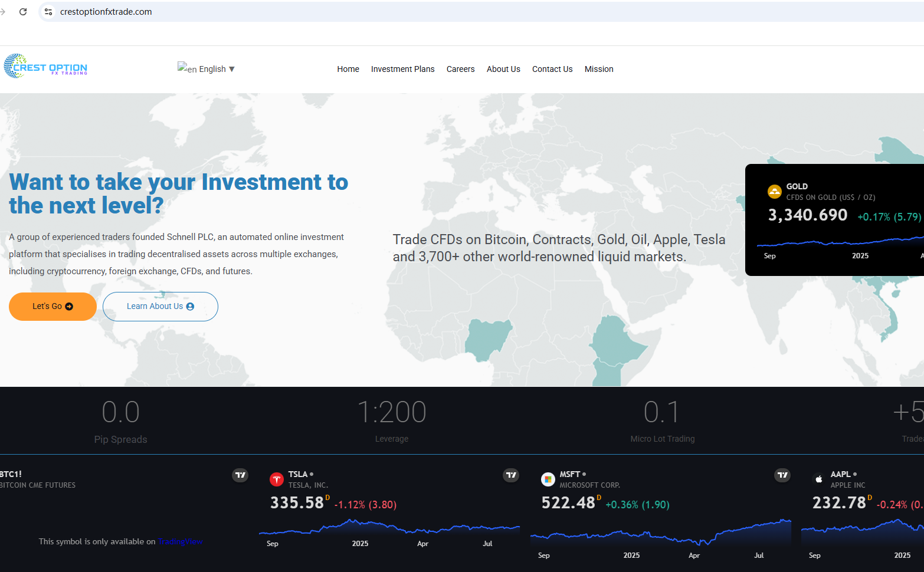Click the 'Micro Lot Trading' label
Image resolution: width=924 pixels, height=572 pixels.
663,439
